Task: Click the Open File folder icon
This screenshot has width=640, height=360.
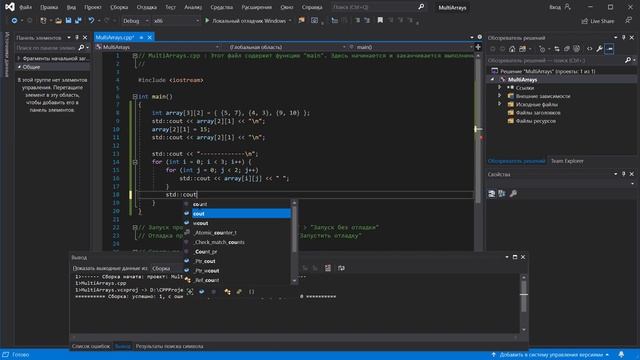Action: tap(59, 20)
